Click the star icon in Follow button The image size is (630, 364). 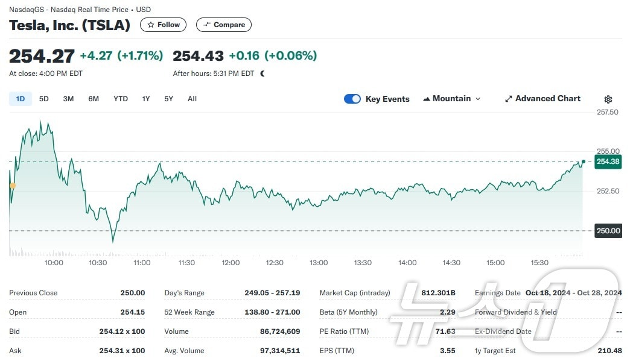(x=151, y=25)
